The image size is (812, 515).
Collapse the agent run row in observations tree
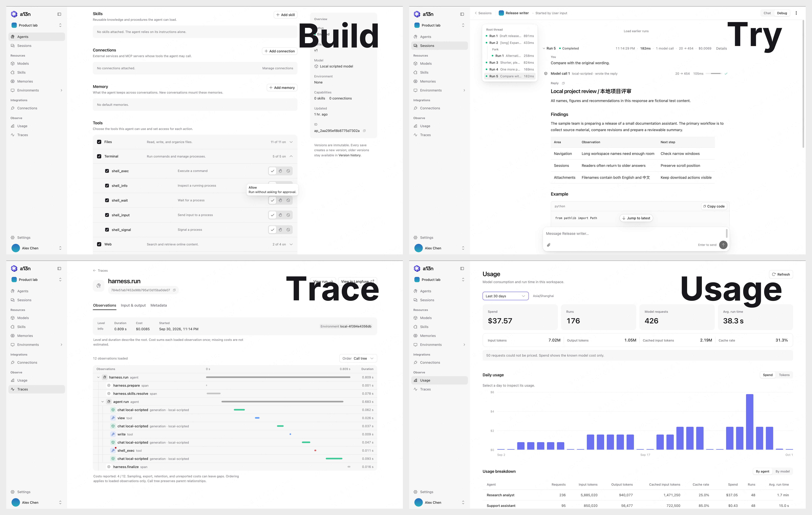coord(103,402)
